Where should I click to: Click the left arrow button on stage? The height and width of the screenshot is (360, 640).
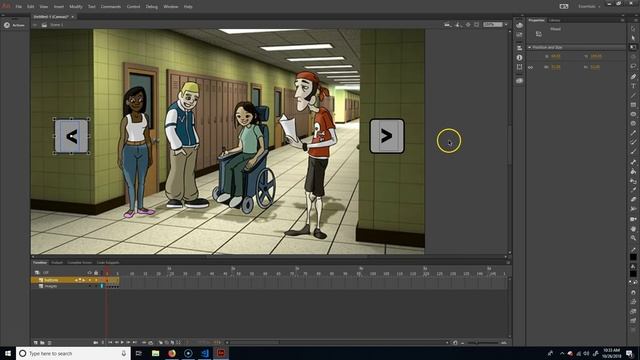point(72,136)
